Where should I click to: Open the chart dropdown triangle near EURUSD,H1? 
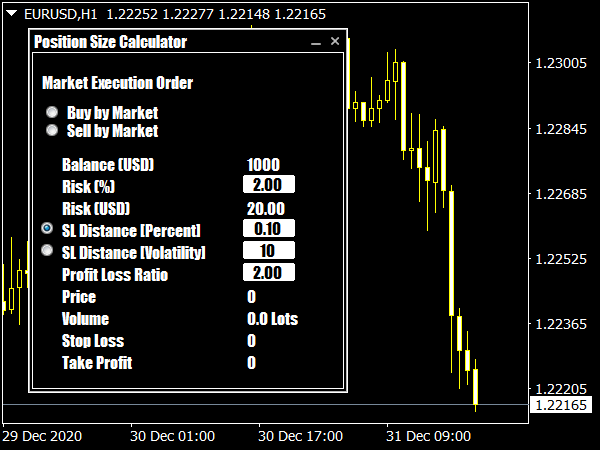11,14
